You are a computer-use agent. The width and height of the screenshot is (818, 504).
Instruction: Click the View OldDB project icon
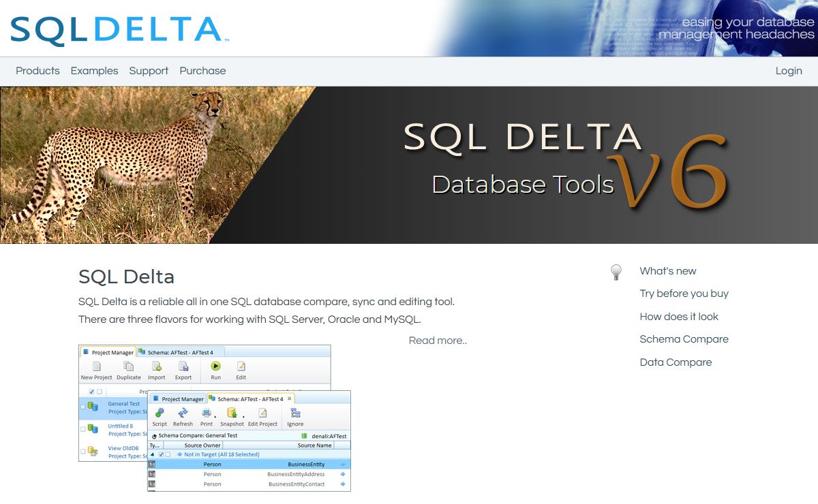click(x=93, y=451)
